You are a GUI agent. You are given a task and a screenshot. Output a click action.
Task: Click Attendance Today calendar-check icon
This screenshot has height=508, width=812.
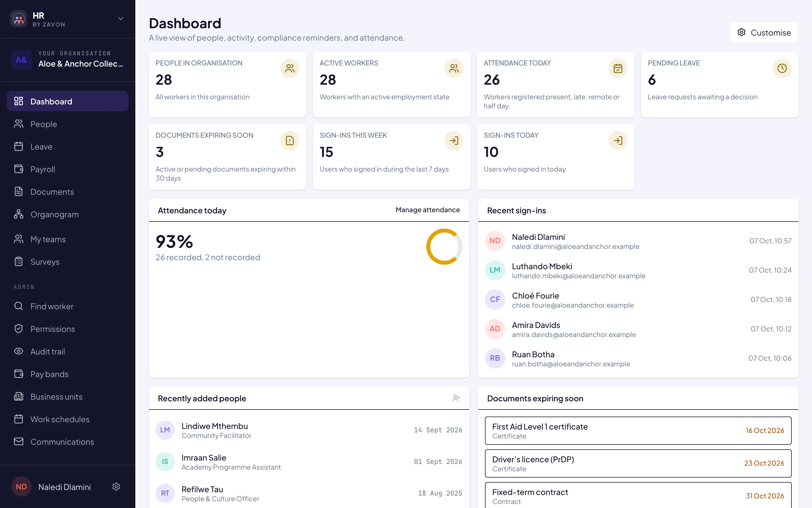(x=618, y=68)
